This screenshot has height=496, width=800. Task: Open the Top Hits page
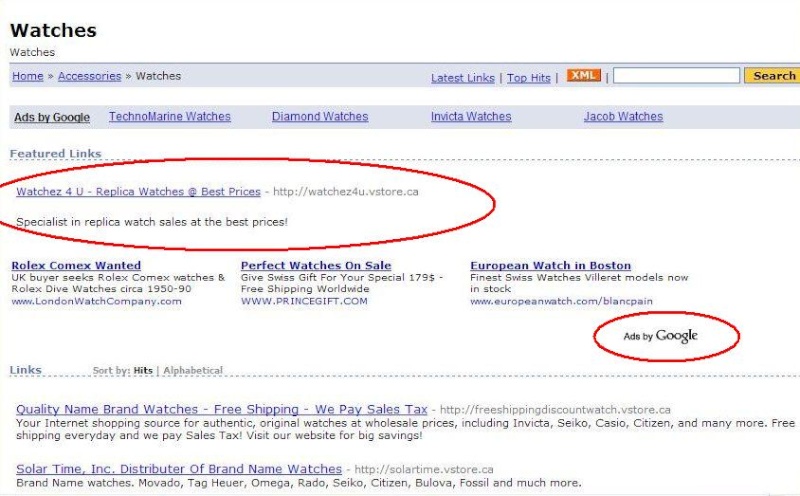[529, 78]
